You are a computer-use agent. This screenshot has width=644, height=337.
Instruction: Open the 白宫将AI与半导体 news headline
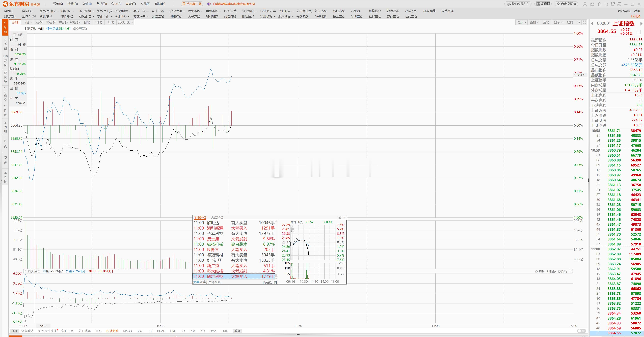pos(234,4)
